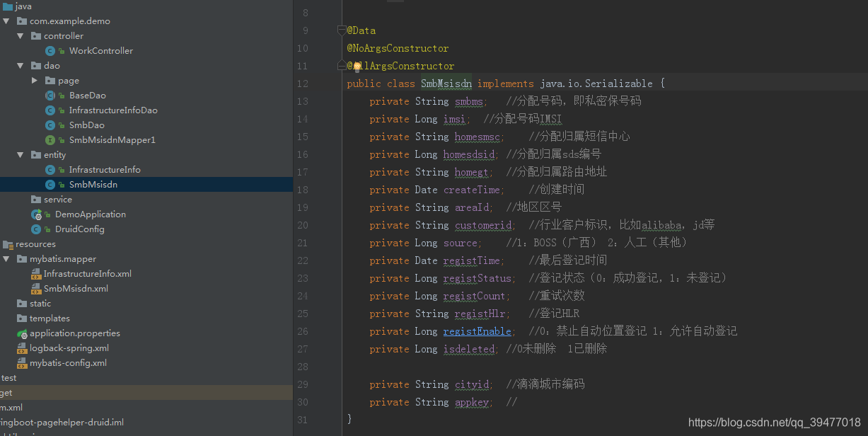Click the entity package folder icon

pos(36,155)
